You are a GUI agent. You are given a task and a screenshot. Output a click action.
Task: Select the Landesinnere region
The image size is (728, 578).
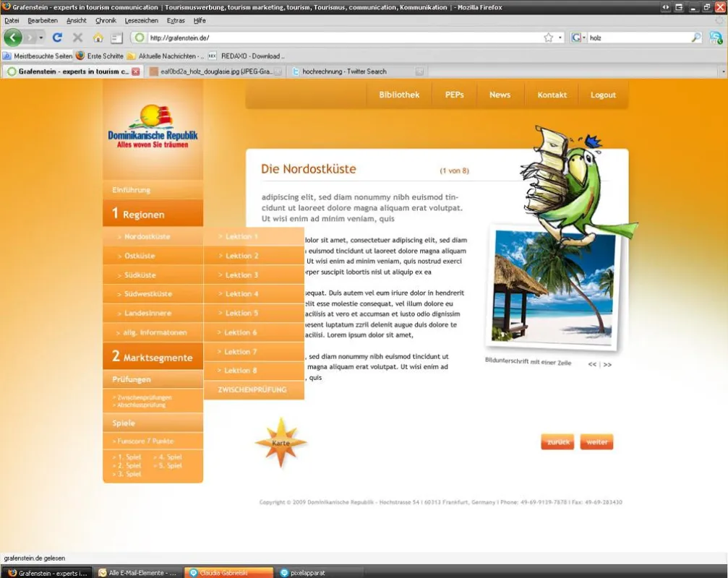[x=153, y=313]
